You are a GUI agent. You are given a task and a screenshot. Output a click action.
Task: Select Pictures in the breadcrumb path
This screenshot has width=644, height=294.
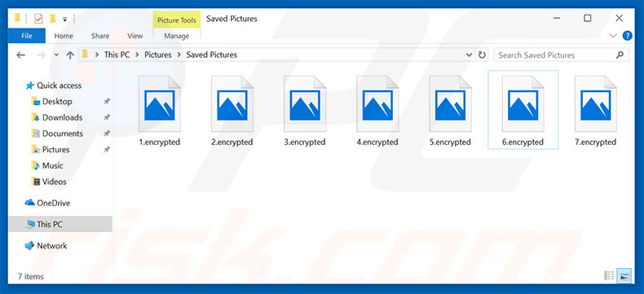pyautogui.click(x=157, y=55)
